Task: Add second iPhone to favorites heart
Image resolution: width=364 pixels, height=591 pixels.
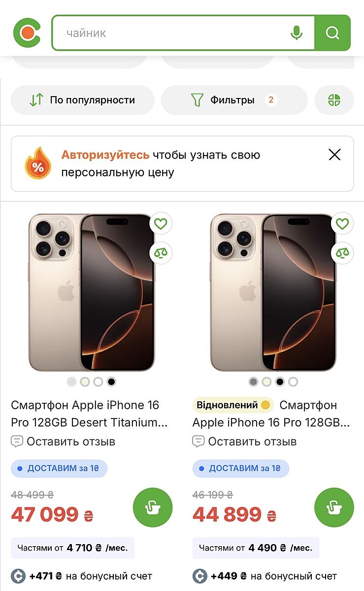Action: coord(342,224)
